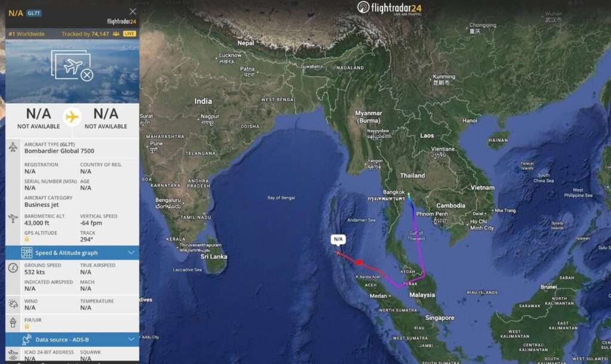The width and height of the screenshot is (611, 364).
Task: Click the yellow airplane route icon
Action: [72, 116]
